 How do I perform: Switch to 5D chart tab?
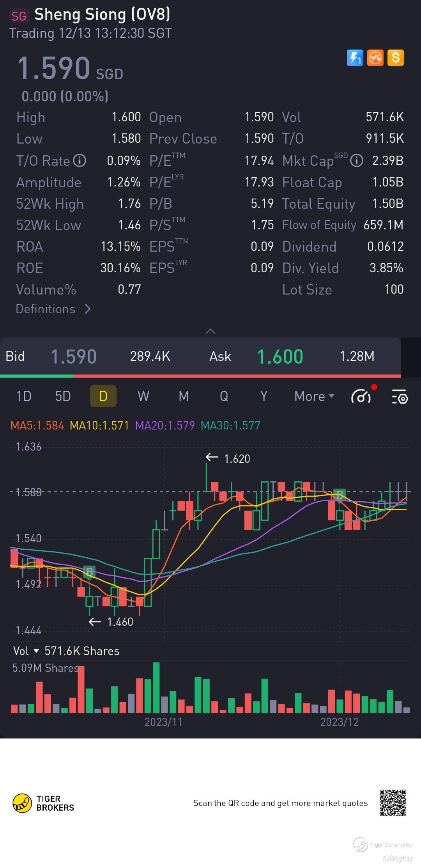pos(63,396)
